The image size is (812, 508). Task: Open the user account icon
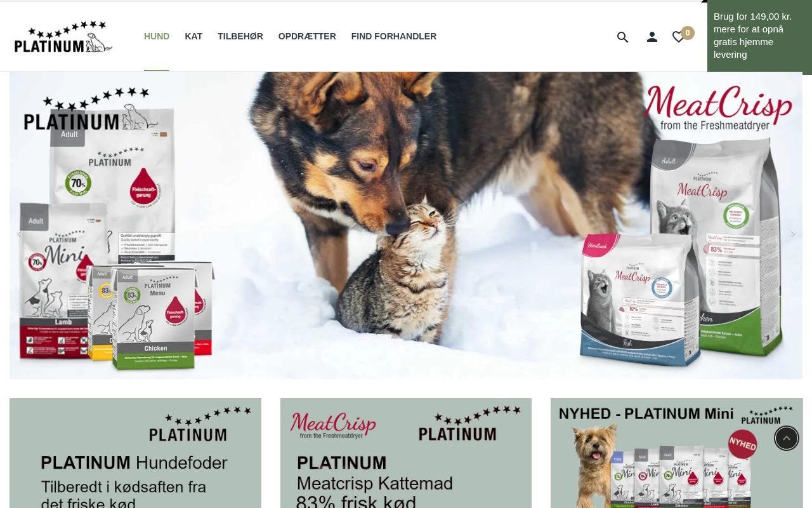click(x=652, y=37)
